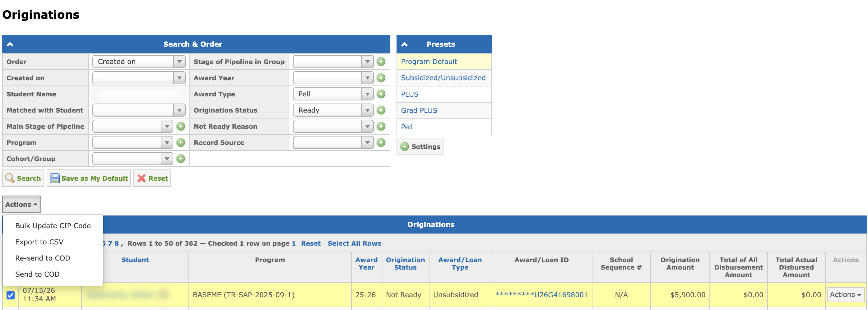Click the Reset link beside checked rows count
Image resolution: width=868 pixels, height=310 pixels.
[x=311, y=243]
